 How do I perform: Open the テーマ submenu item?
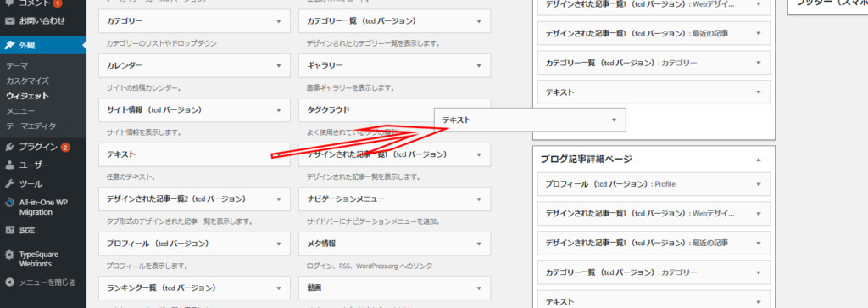point(17,65)
